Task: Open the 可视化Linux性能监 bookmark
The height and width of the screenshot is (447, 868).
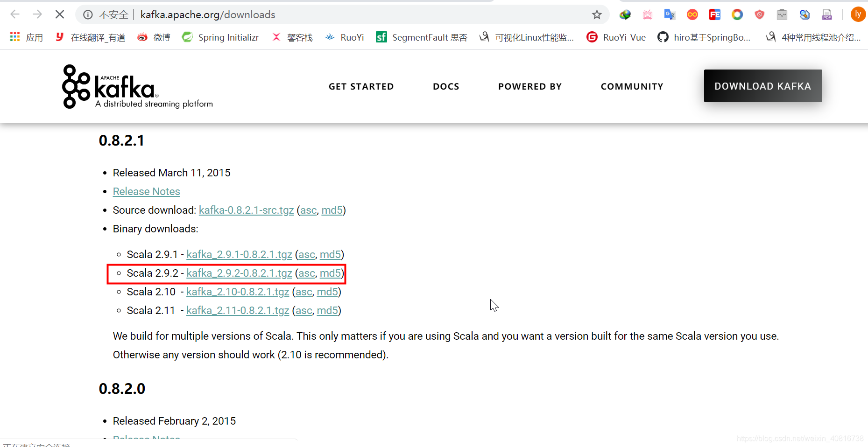Action: (527, 37)
